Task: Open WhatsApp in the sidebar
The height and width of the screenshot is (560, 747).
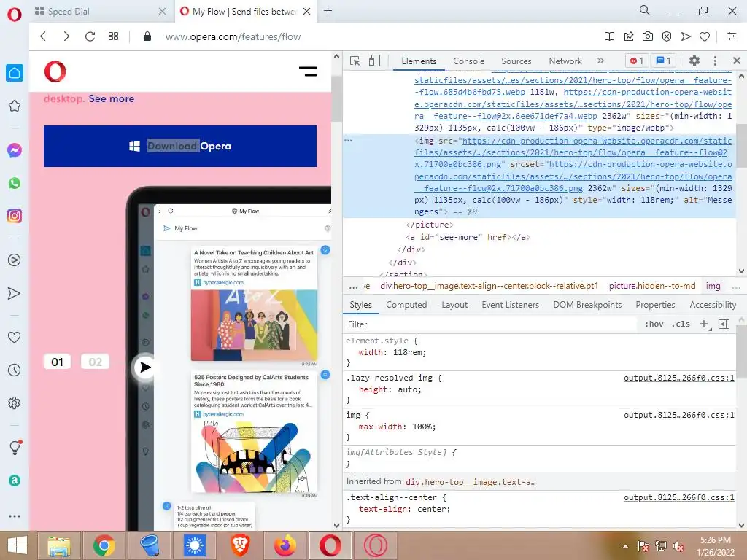Action: (15, 183)
